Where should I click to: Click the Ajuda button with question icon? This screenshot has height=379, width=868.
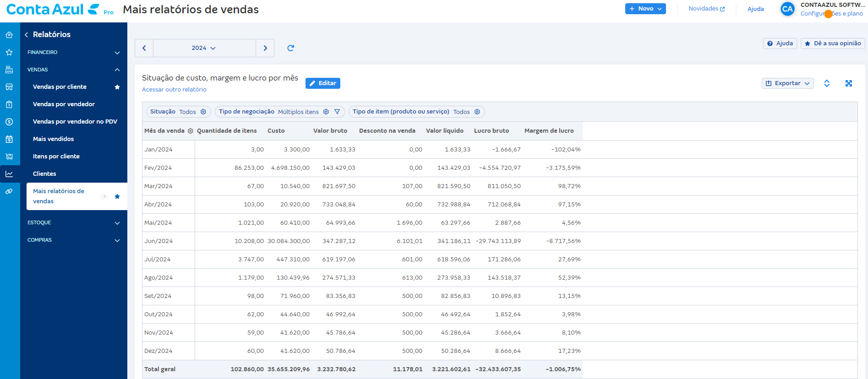(x=780, y=43)
